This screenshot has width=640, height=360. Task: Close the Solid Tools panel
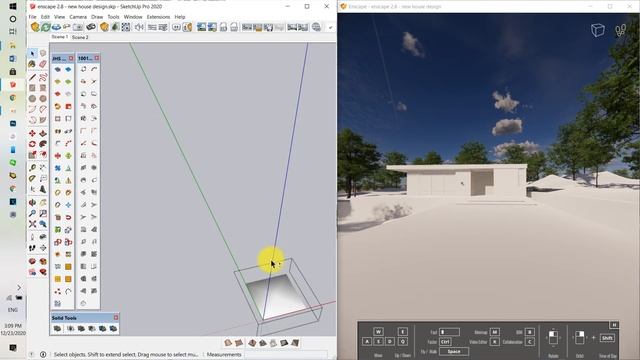click(116, 318)
